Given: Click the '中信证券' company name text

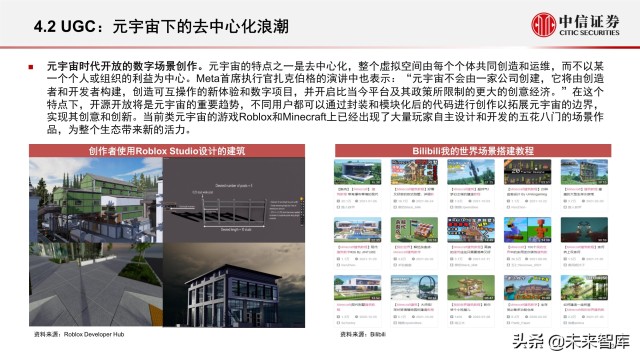Looking at the screenshot, I should click(589, 21).
